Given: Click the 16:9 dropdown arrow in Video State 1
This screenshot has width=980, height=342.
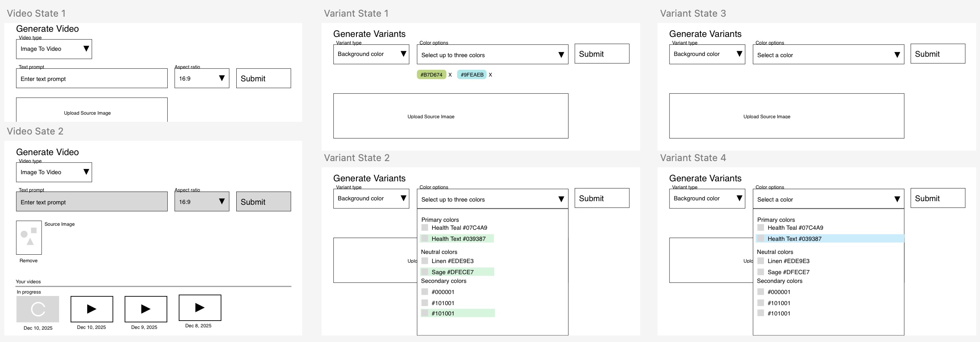Looking at the screenshot, I should [x=222, y=78].
